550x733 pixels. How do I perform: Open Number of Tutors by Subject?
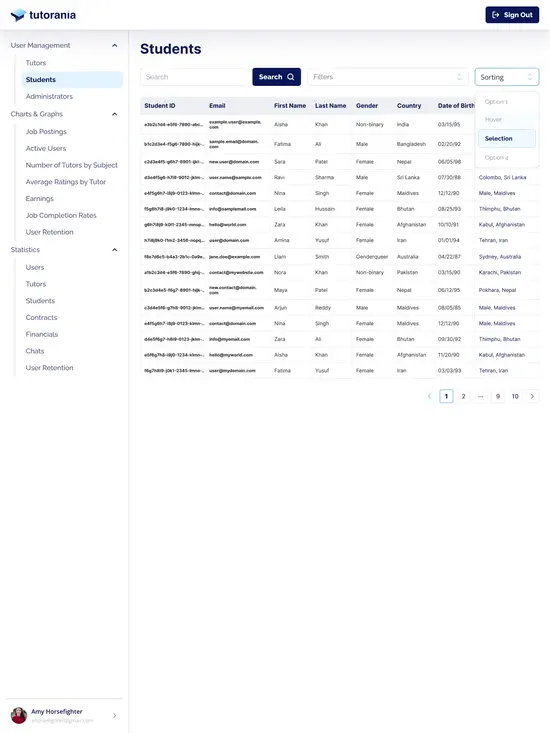coord(71,165)
